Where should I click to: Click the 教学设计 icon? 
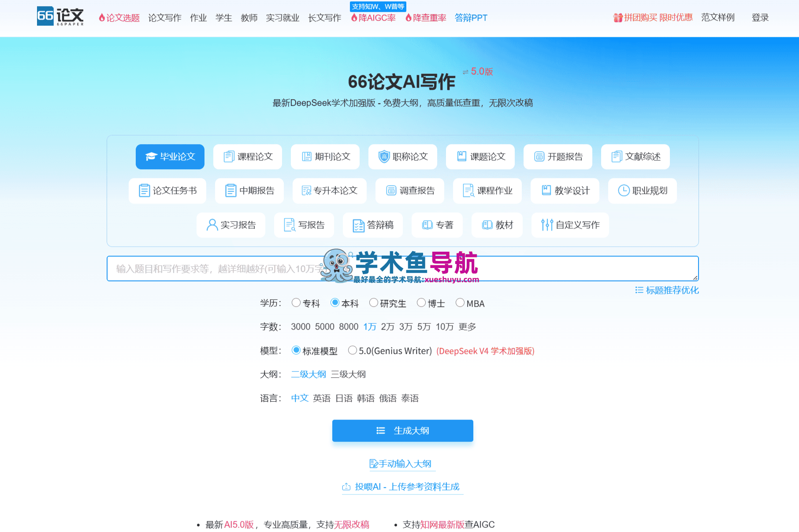(x=546, y=190)
